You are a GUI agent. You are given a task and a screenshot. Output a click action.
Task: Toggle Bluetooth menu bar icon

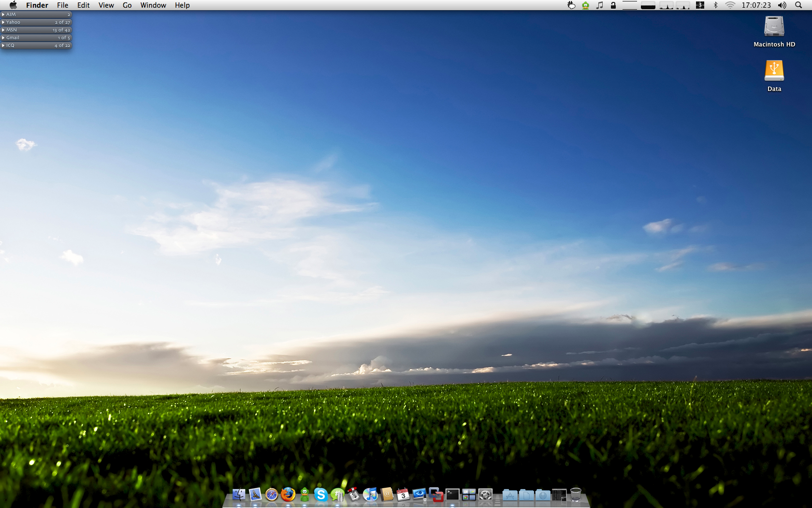(715, 5)
